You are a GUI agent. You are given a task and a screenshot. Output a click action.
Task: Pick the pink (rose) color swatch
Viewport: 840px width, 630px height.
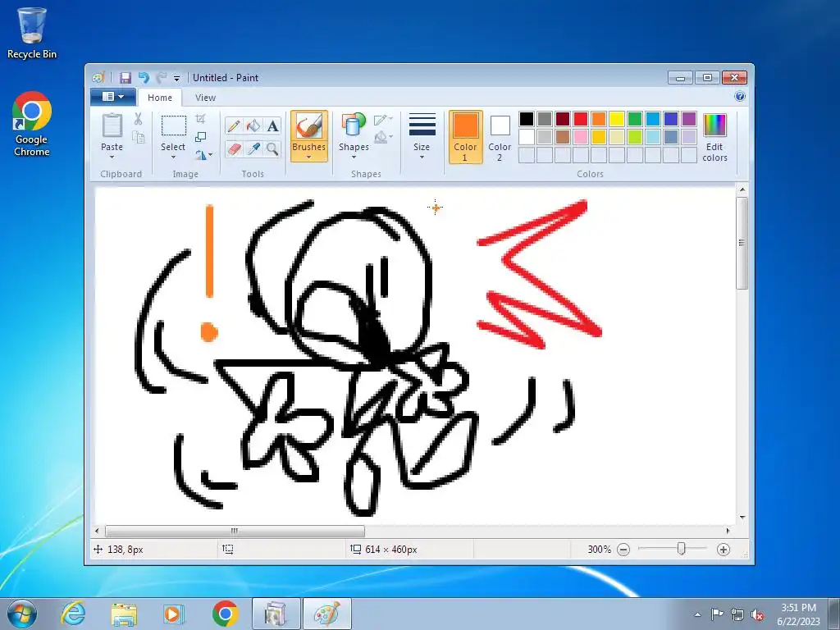click(x=581, y=137)
